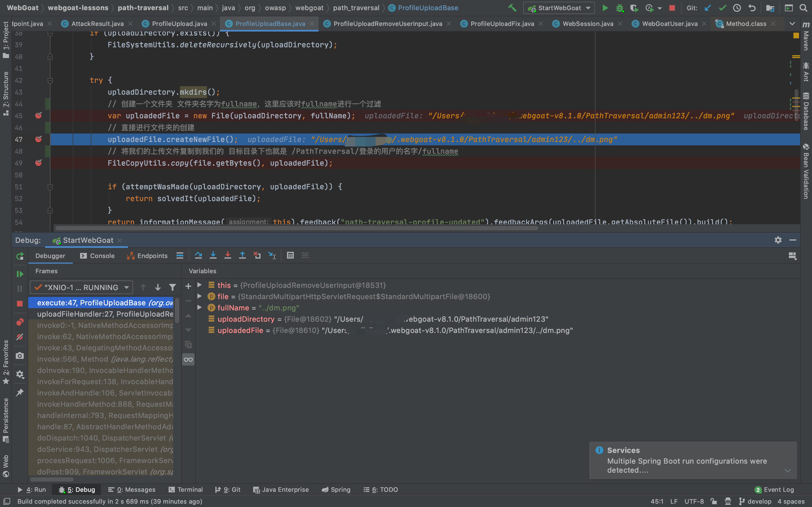
Task: Click the Step Out icon
Action: (x=242, y=255)
